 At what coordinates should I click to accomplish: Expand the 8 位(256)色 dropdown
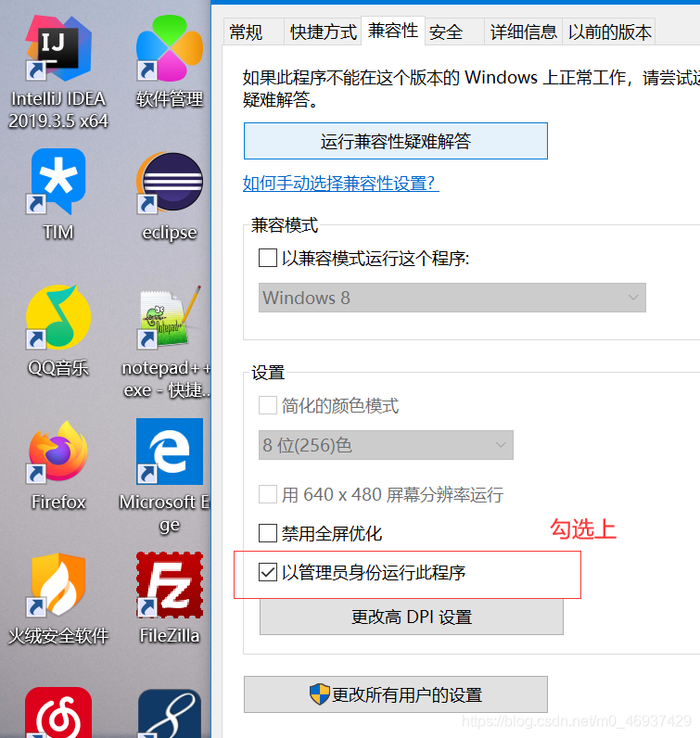point(386,445)
